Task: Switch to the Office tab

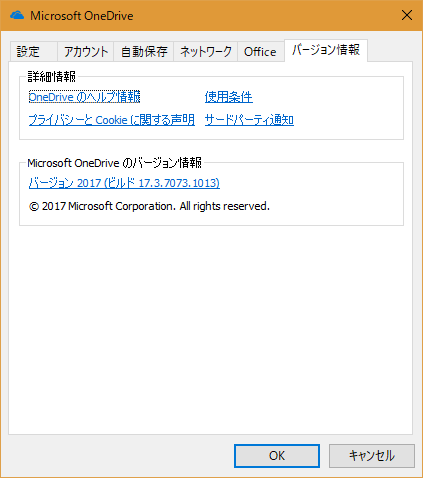Action: pos(260,52)
